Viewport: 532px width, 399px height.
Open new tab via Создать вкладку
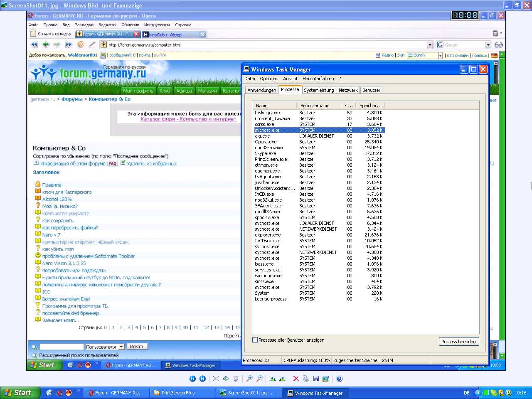point(51,34)
